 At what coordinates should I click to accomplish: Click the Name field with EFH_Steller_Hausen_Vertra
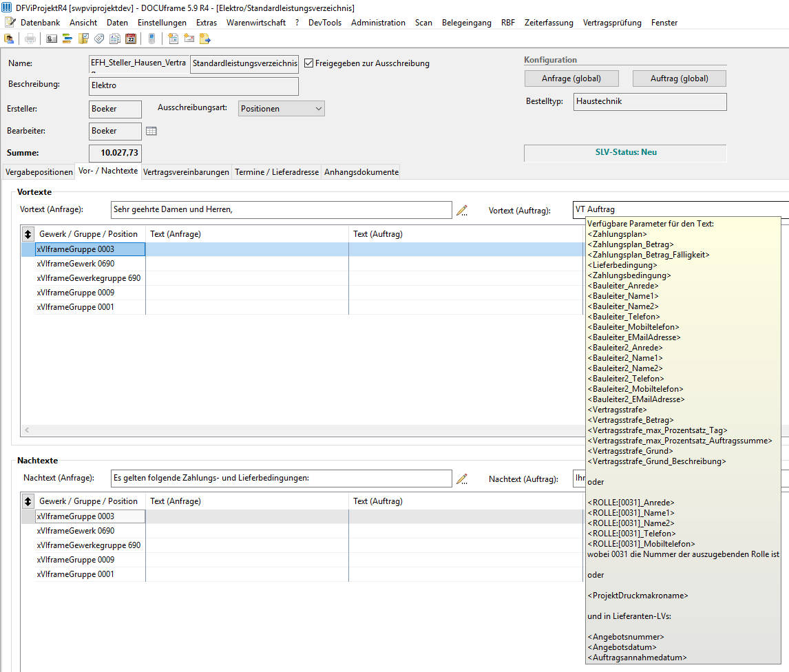pos(139,63)
